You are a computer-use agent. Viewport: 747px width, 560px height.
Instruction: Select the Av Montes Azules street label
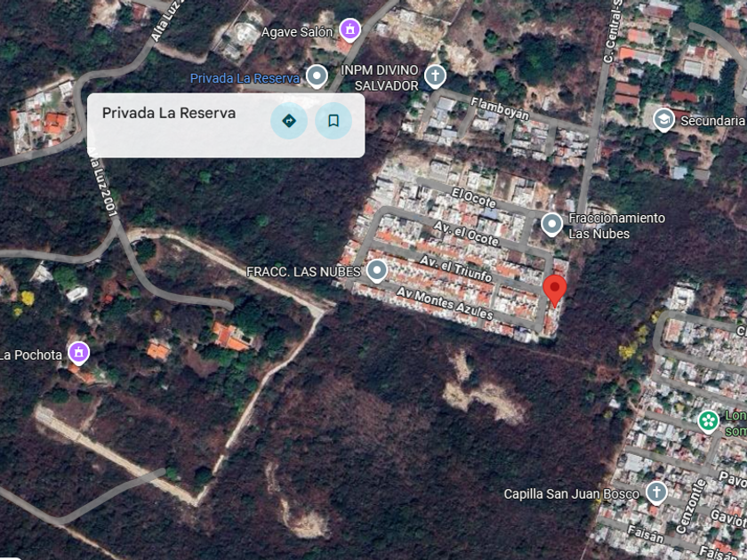[x=445, y=303]
